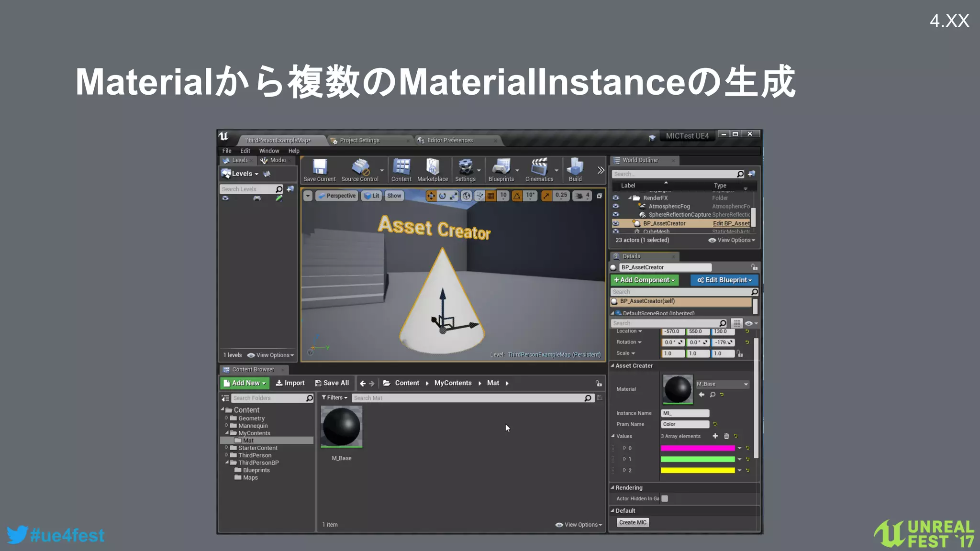Open the Help menu
The height and width of the screenshot is (551, 980).
(x=294, y=151)
